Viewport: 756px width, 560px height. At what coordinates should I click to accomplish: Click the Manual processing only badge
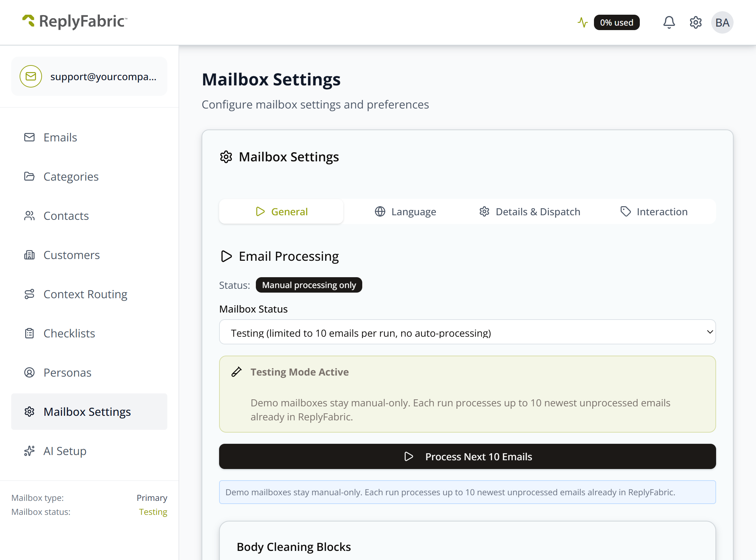(309, 285)
